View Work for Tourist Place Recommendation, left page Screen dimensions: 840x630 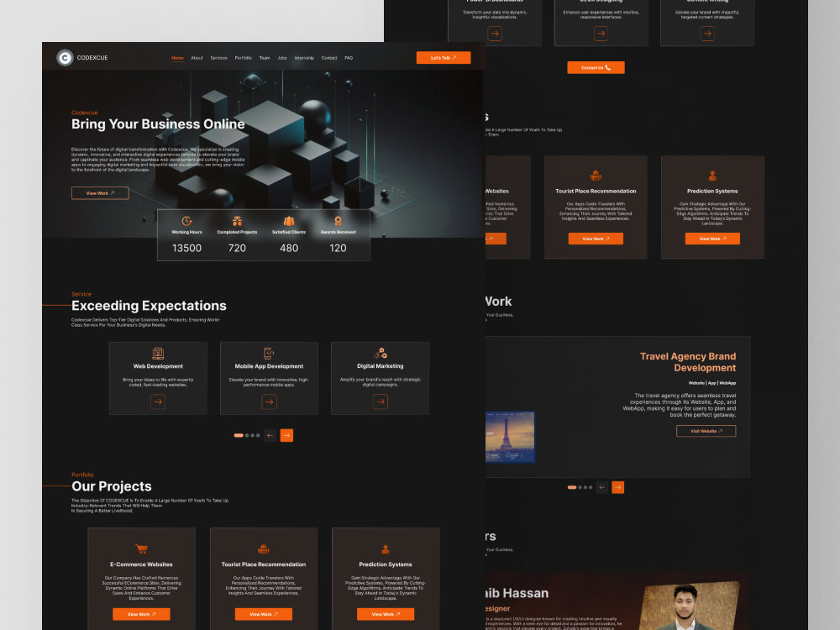264,615
